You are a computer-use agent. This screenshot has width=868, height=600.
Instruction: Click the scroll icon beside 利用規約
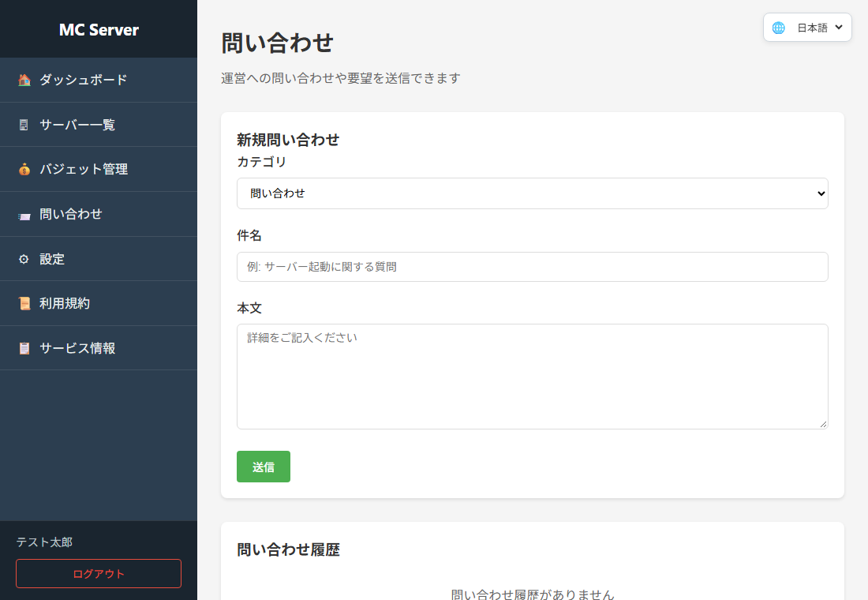(24, 304)
